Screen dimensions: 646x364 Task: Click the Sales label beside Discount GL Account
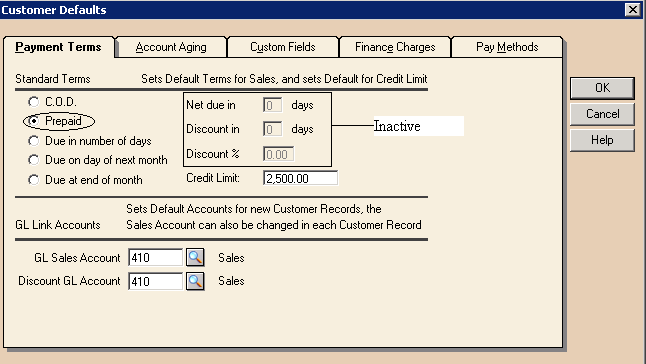[231, 281]
